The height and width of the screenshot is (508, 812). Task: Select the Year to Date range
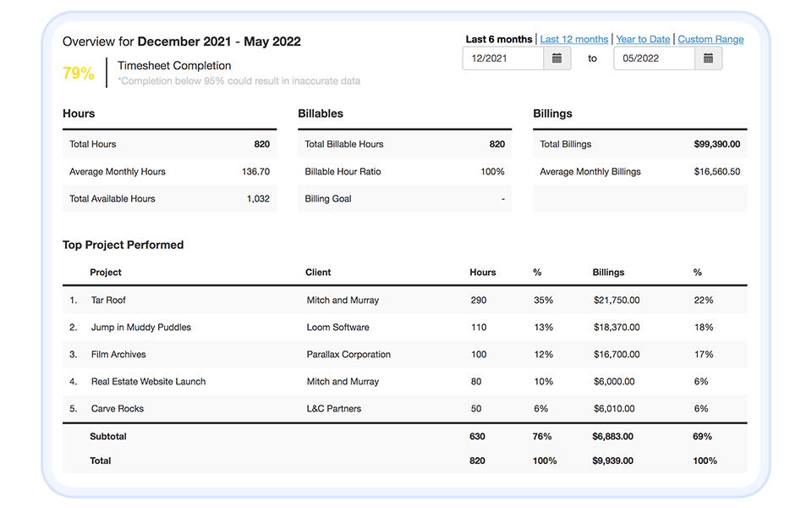(x=643, y=39)
